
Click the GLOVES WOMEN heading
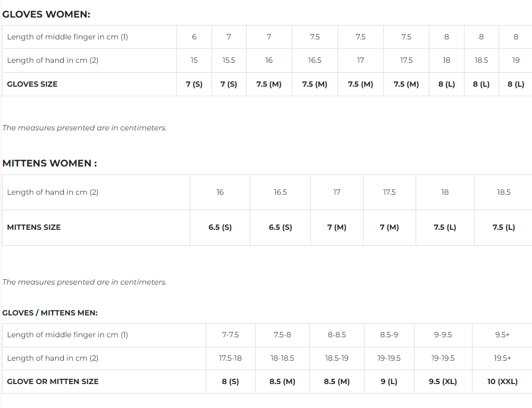(46, 14)
